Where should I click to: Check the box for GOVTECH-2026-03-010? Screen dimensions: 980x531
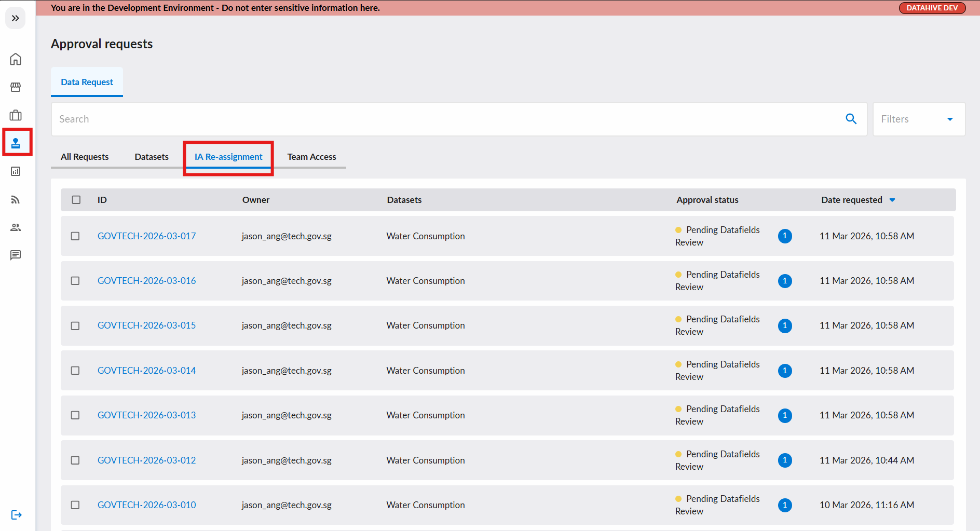coord(75,505)
